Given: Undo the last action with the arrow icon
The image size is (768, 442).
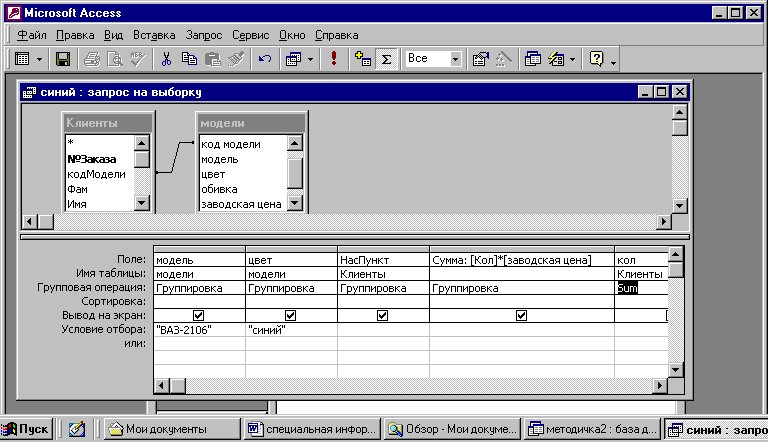Looking at the screenshot, I should (265, 59).
